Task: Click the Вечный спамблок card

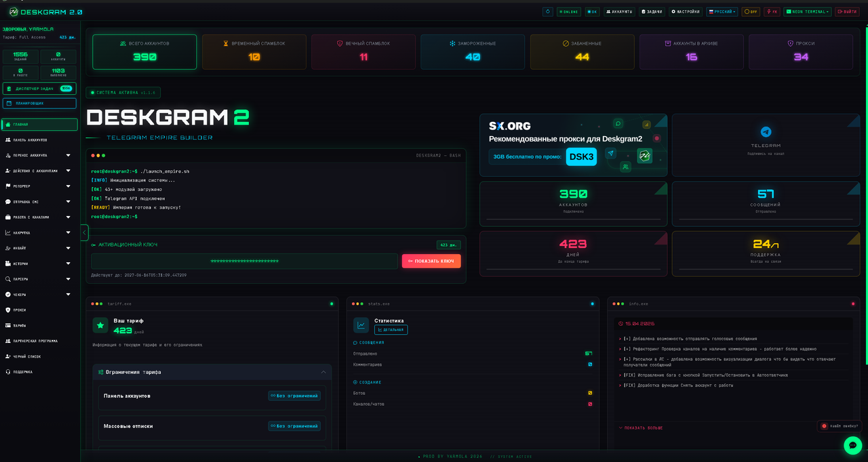Action: [x=363, y=52]
